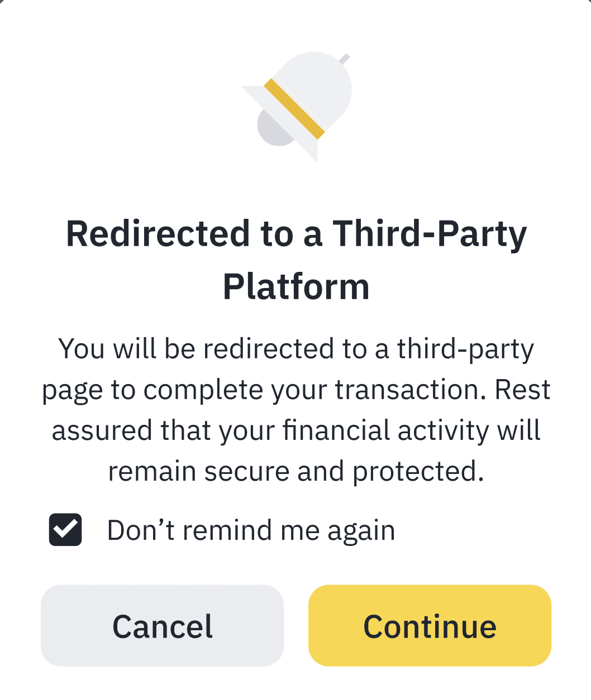Uncheck the "Don't remind me again" checkbox
The image size is (591, 700).
(x=65, y=530)
